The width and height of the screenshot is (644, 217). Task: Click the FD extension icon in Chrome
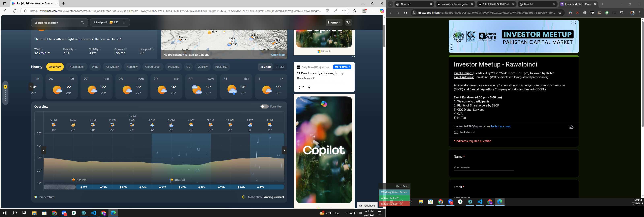click(592, 13)
